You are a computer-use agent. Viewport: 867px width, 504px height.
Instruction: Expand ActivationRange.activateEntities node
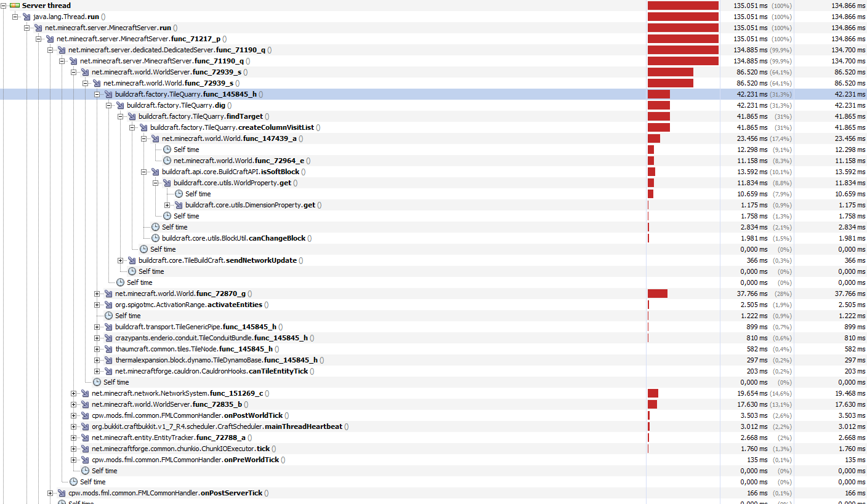[97, 305]
